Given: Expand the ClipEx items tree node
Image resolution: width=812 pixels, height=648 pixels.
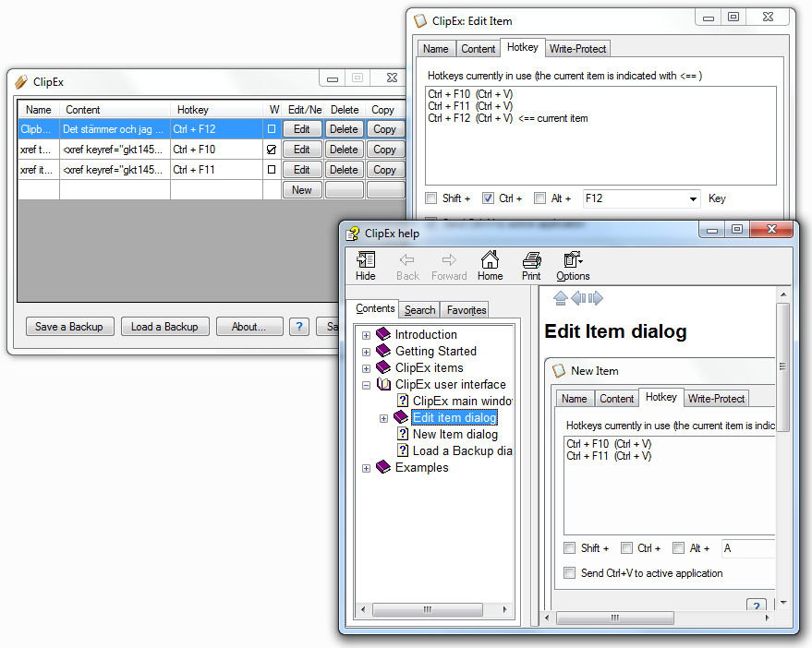Looking at the screenshot, I should [366, 368].
